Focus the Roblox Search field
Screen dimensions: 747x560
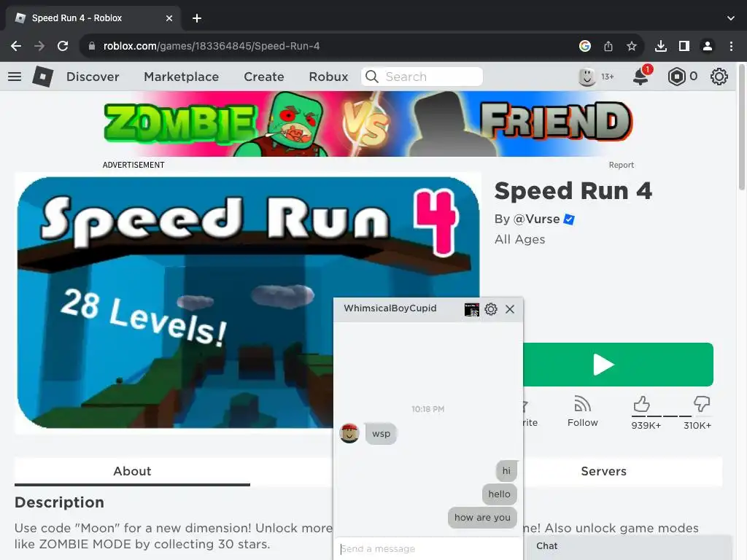(422, 77)
